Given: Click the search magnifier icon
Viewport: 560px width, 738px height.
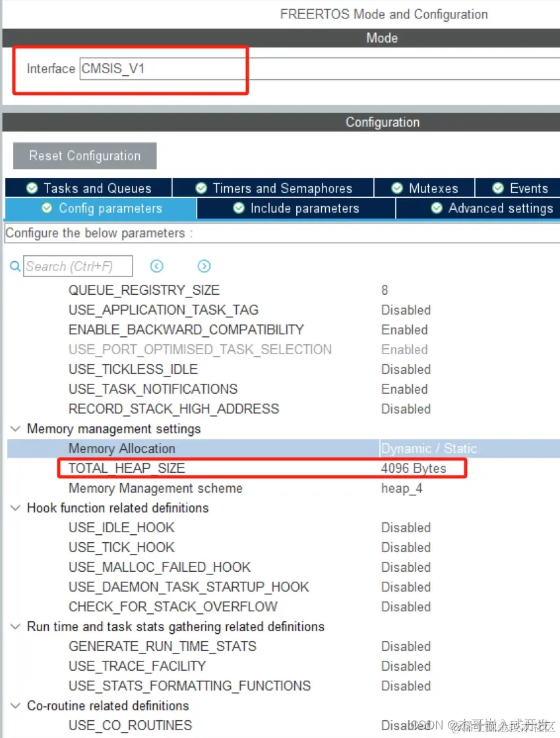Looking at the screenshot, I should pyautogui.click(x=15, y=266).
